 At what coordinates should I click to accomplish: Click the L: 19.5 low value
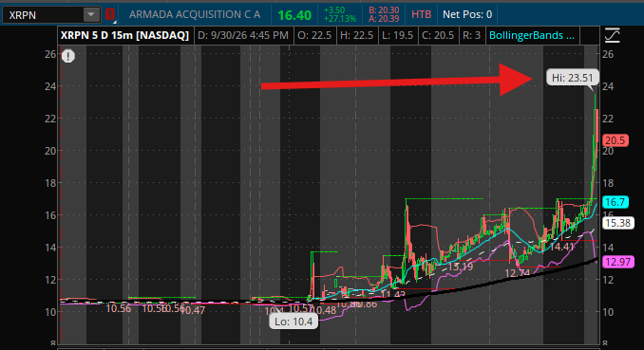397,36
